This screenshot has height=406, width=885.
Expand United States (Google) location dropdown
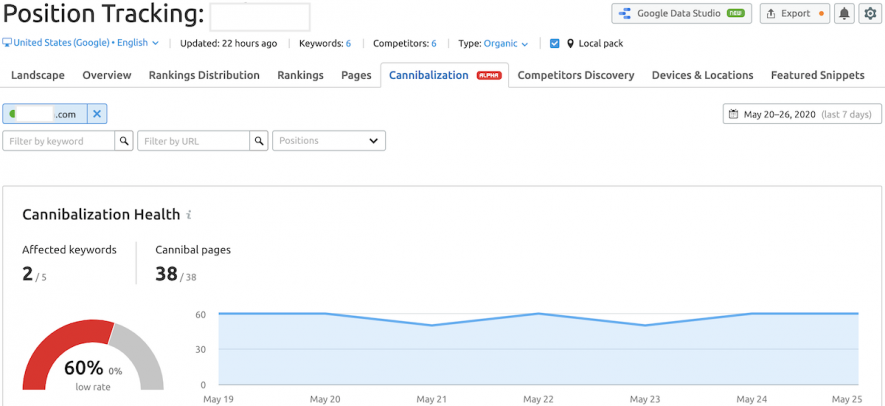(81, 43)
